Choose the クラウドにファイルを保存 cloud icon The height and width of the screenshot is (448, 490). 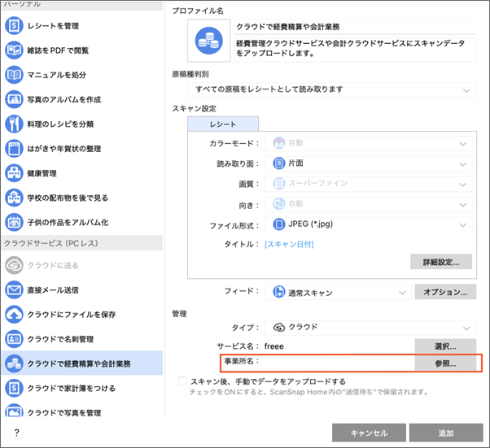[14, 315]
